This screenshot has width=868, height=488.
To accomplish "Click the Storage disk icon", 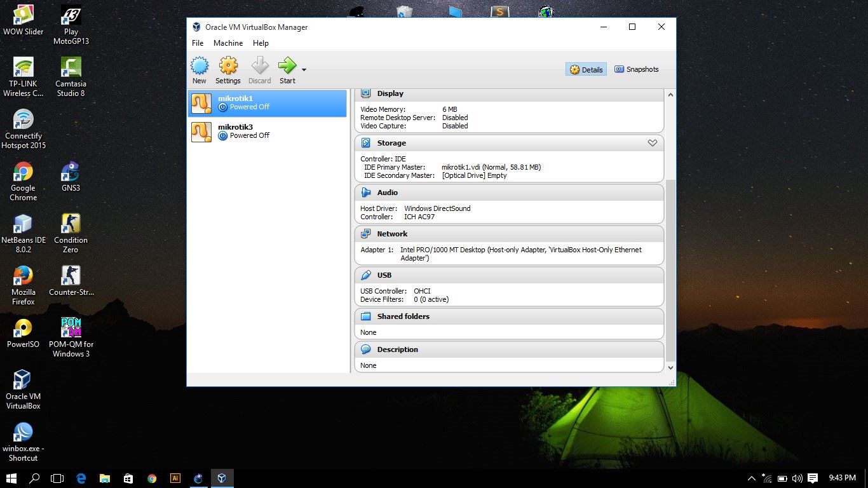I will (x=365, y=143).
